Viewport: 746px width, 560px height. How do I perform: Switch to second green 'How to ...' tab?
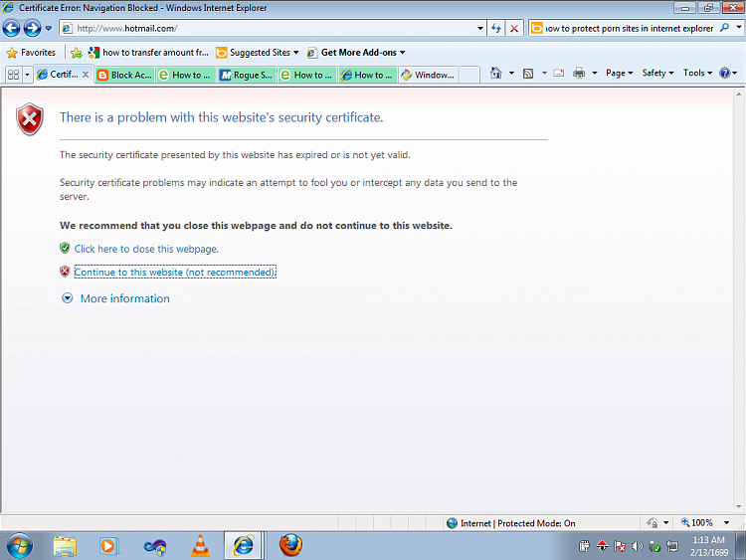(x=307, y=76)
